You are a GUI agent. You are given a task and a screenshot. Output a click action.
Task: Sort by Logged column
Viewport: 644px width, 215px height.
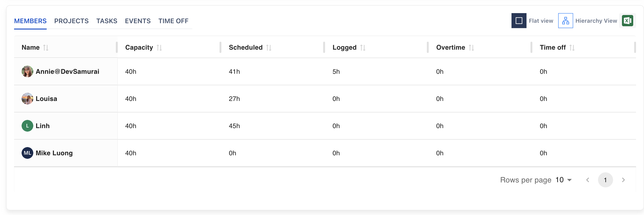coord(363,48)
